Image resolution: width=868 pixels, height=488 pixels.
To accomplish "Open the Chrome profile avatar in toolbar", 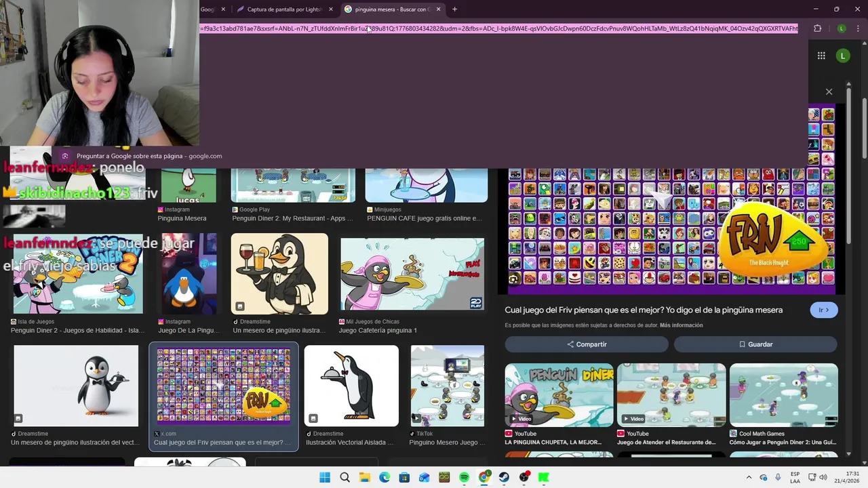I will pyautogui.click(x=842, y=28).
